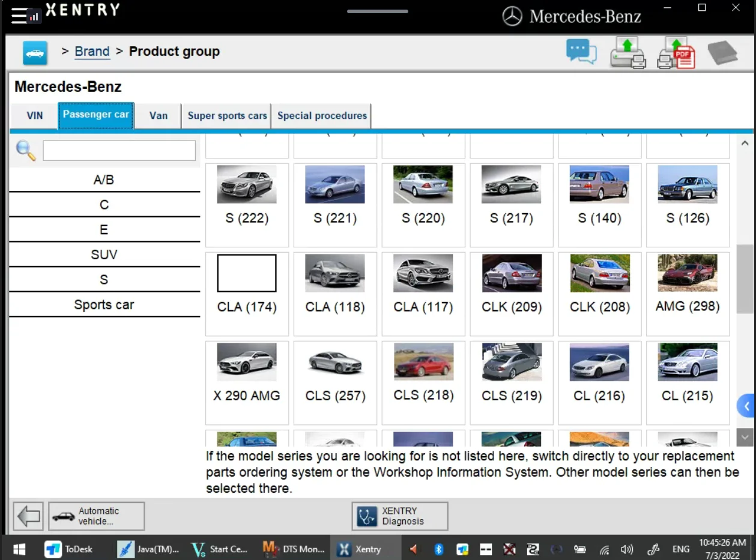Image resolution: width=756 pixels, height=560 pixels.
Task: Filter by the S class category
Action: point(104,280)
